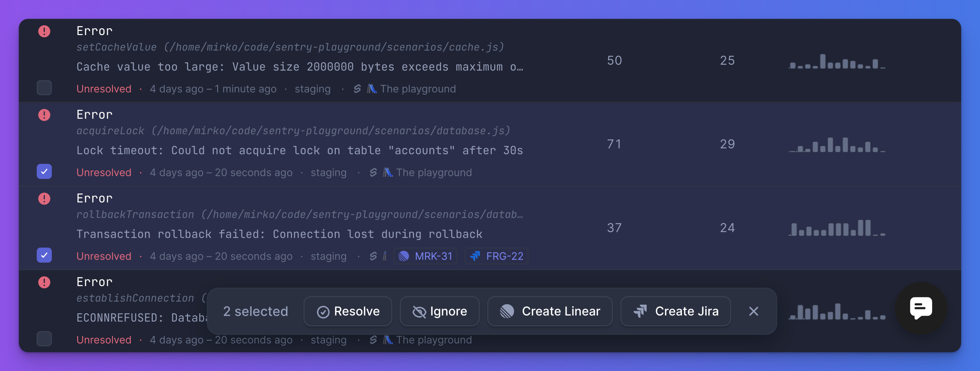Ignore the selected issues
The width and height of the screenshot is (980, 371).
[439, 311]
